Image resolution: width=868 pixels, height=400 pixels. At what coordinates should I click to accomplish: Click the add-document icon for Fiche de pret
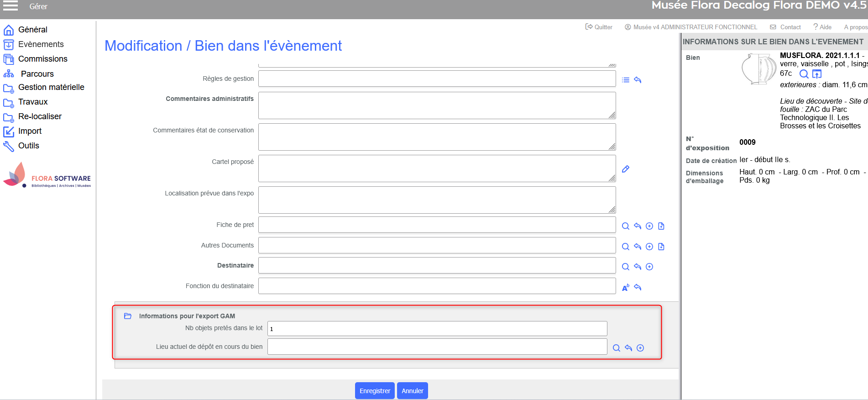click(x=661, y=226)
